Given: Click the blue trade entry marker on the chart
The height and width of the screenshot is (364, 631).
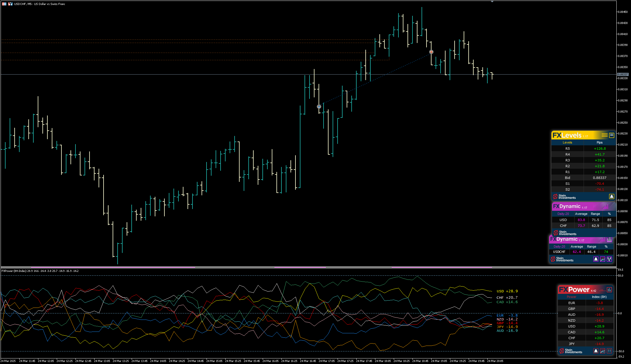Looking at the screenshot, I should pos(319,107).
